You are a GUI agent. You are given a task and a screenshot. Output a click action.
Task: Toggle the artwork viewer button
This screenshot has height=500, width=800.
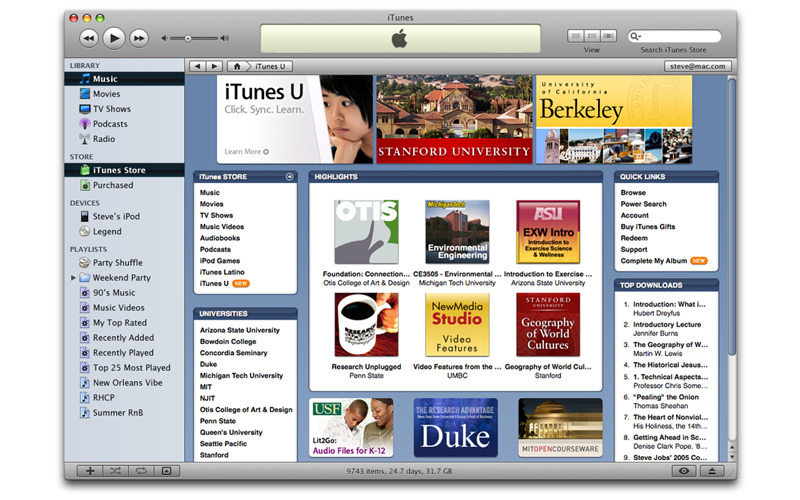tap(167, 471)
